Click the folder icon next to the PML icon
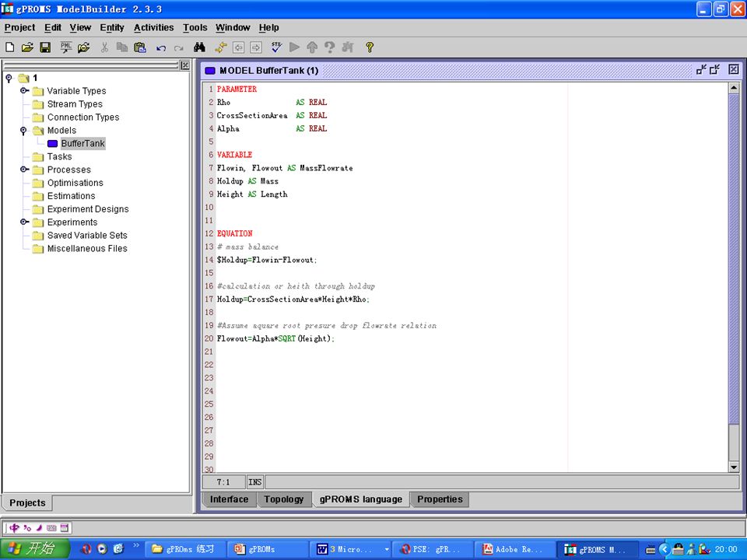The height and width of the screenshot is (560, 747). (84, 47)
